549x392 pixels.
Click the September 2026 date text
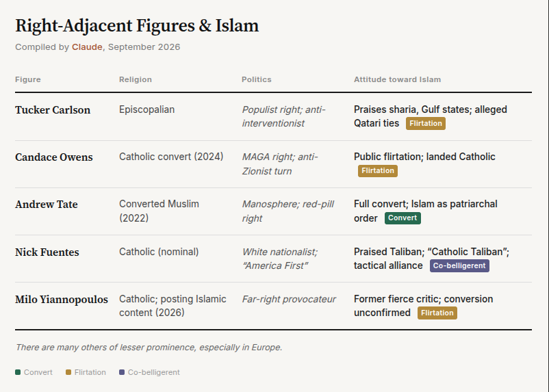click(x=144, y=47)
